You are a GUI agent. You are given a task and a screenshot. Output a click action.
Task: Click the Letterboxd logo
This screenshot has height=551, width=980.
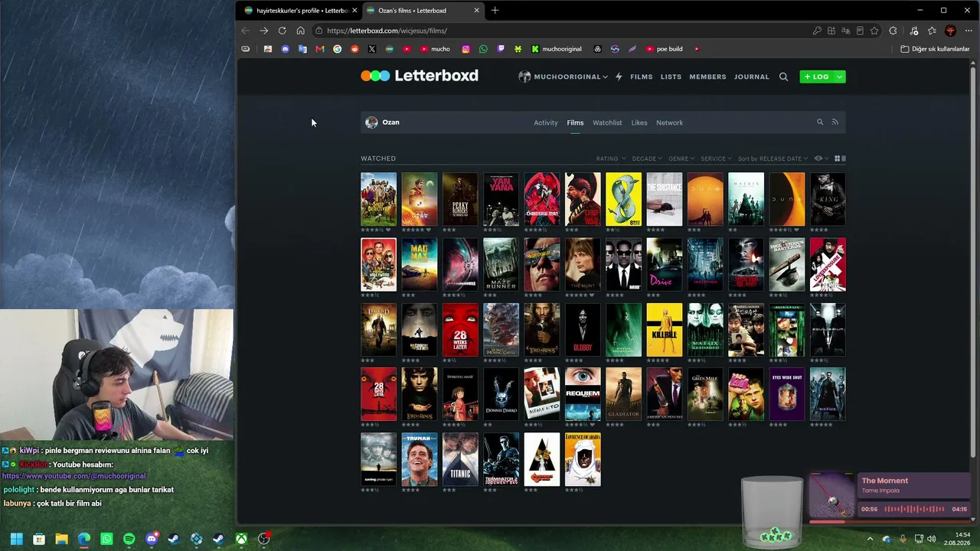[420, 76]
